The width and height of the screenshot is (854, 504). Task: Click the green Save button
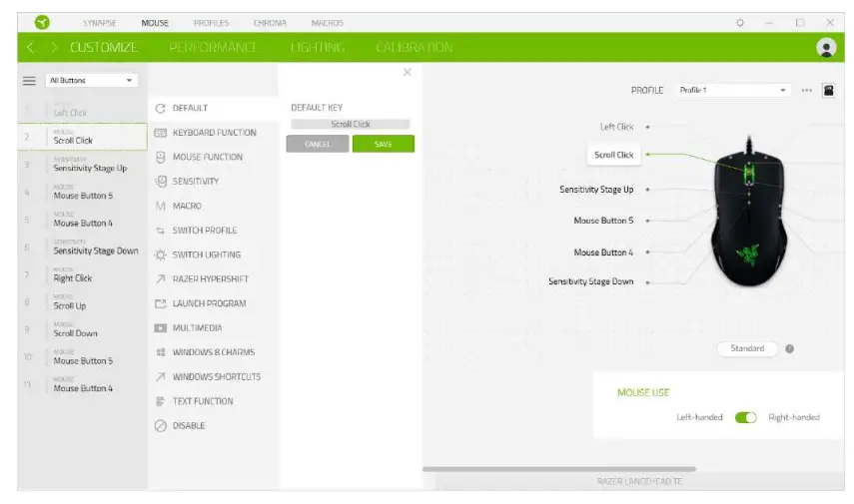click(383, 145)
